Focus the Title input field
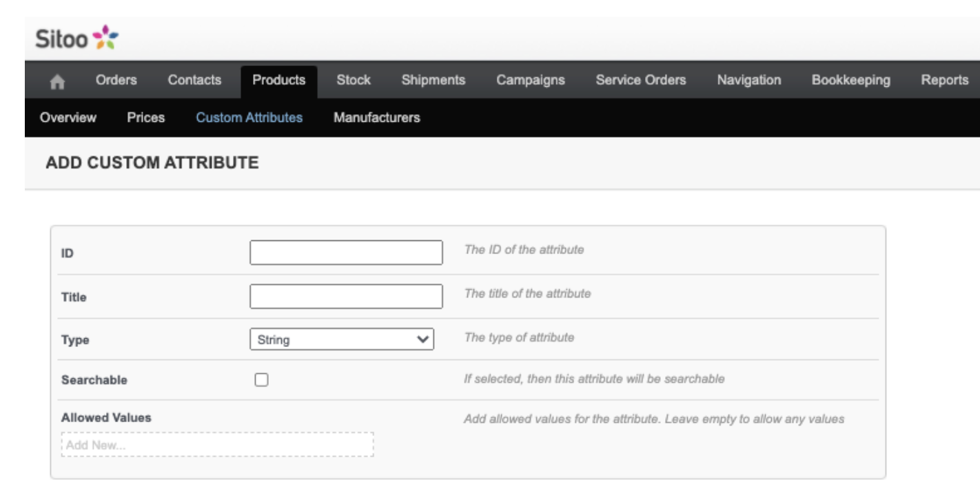The height and width of the screenshot is (504, 980). [x=346, y=297]
